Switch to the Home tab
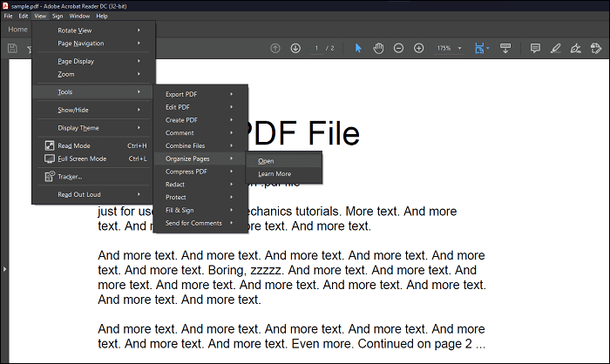This screenshot has height=364, width=610. coord(17,29)
